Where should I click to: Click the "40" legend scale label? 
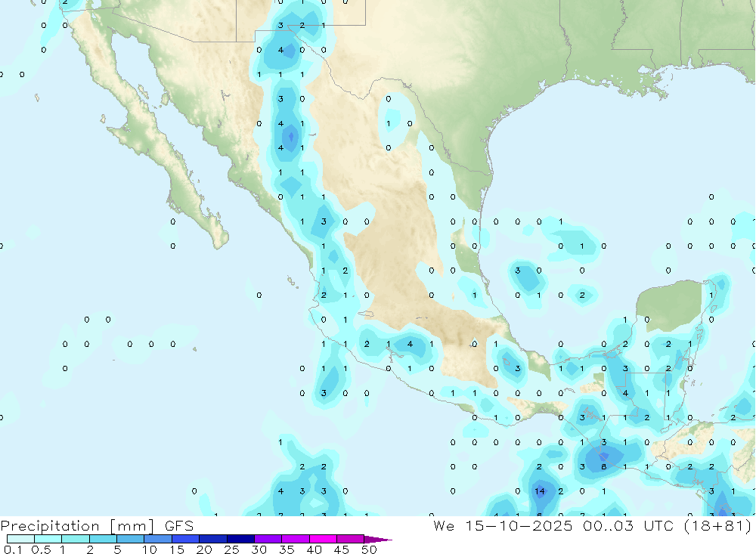[x=314, y=549]
